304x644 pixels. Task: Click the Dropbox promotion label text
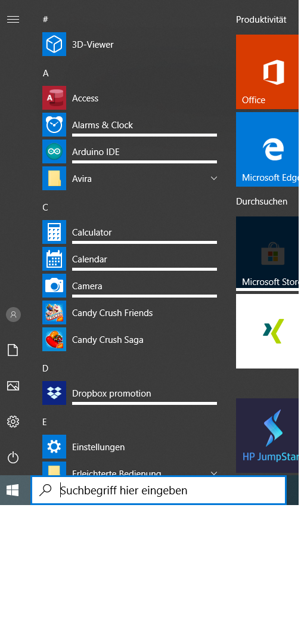111,394
